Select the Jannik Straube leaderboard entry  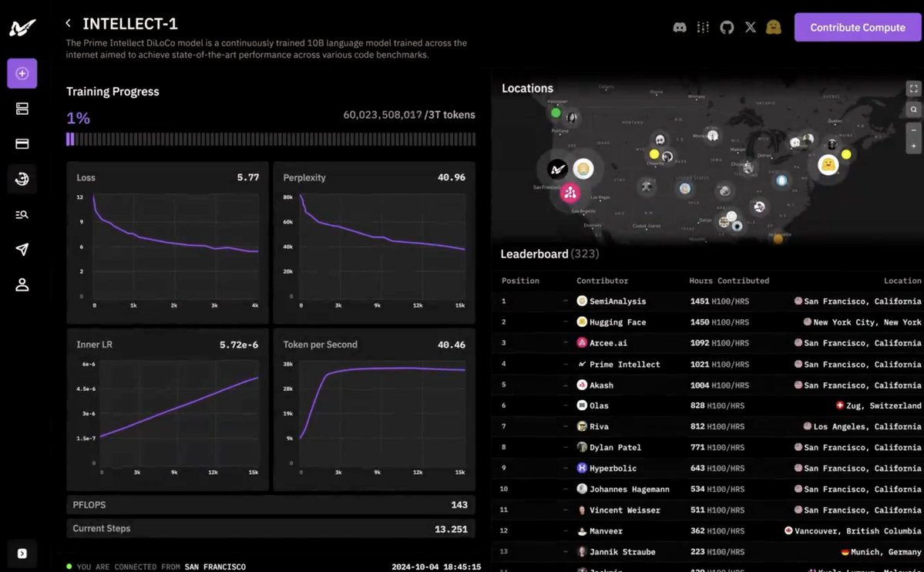tap(707, 552)
